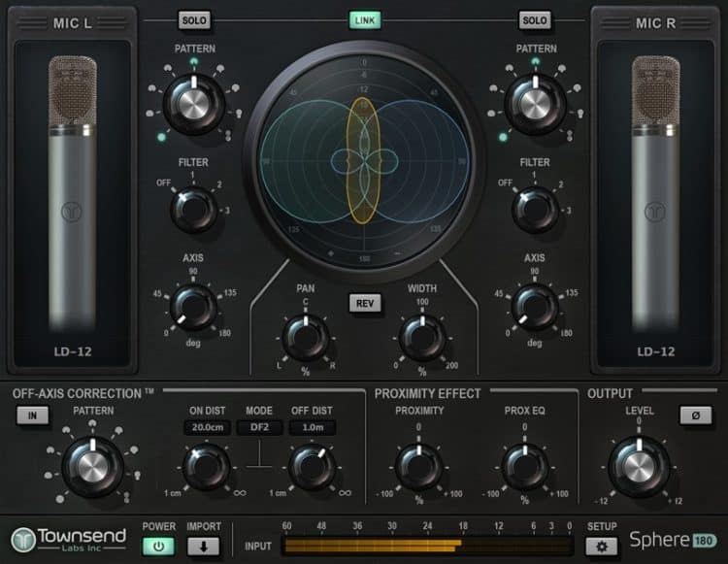The image size is (728, 564).
Task: Click the Townsend Labs logo
Action: coord(68,539)
